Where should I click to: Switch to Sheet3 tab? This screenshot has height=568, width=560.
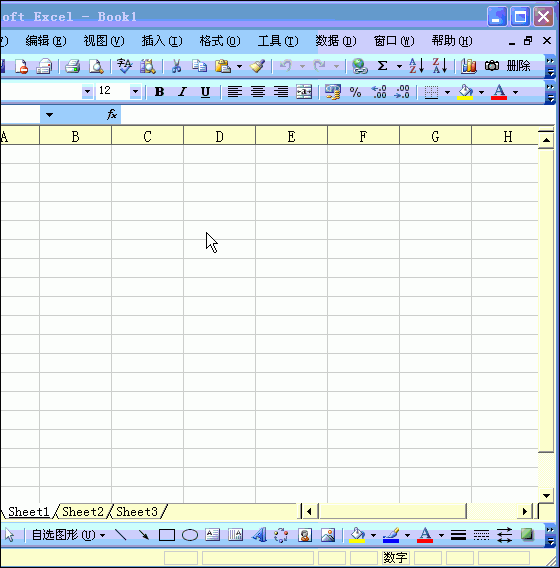[x=137, y=512]
